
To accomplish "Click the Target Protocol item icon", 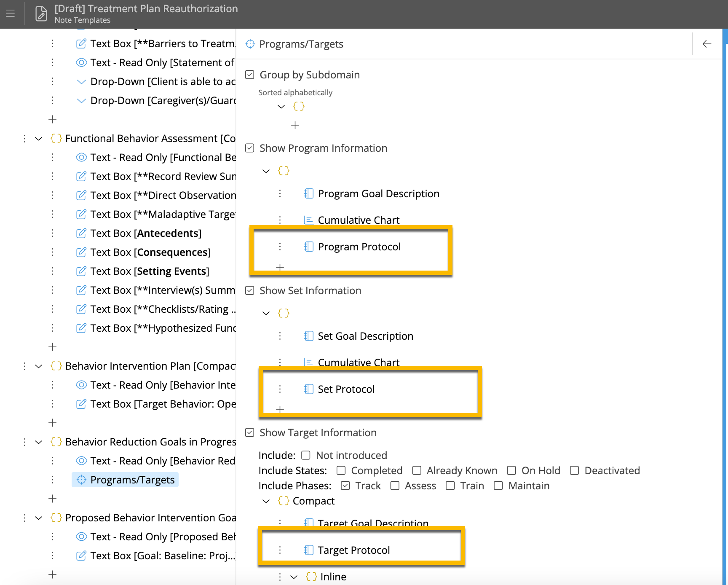I will pos(308,550).
